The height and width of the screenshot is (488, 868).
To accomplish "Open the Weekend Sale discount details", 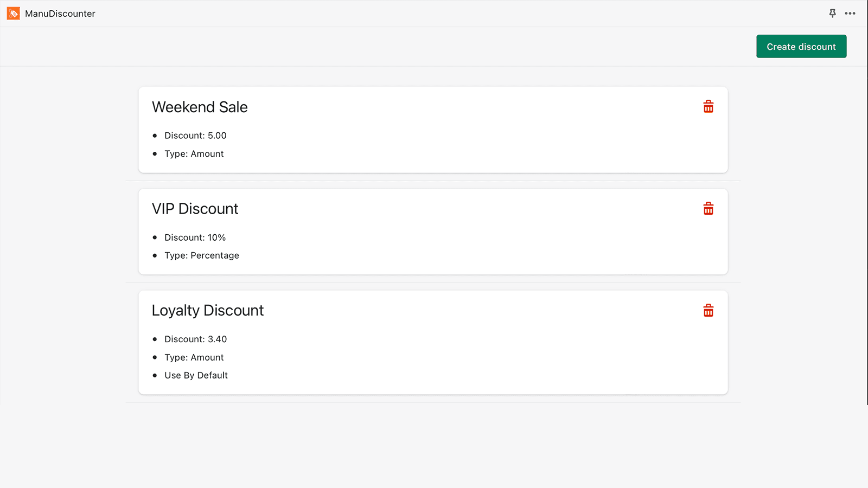I will point(200,107).
